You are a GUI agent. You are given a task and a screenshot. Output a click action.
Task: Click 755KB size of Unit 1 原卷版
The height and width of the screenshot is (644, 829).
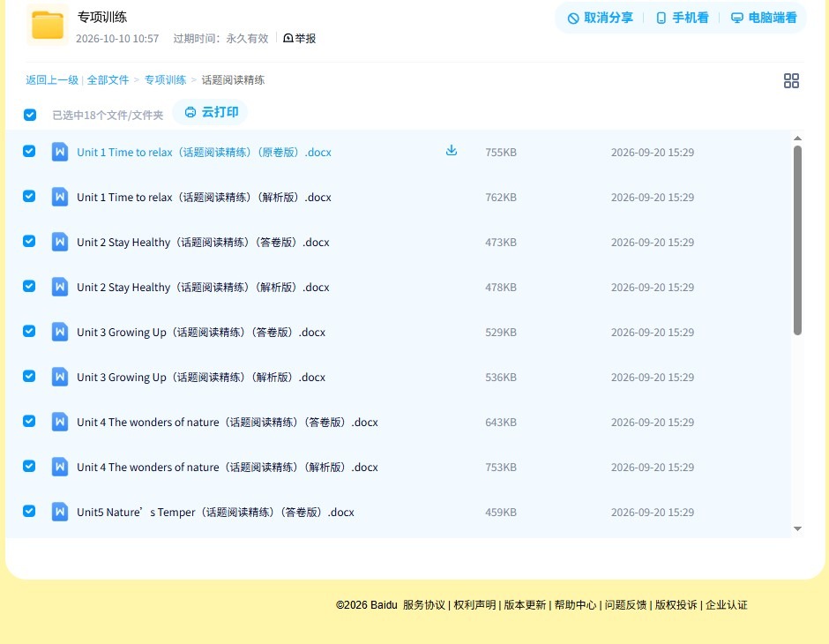tap(501, 153)
